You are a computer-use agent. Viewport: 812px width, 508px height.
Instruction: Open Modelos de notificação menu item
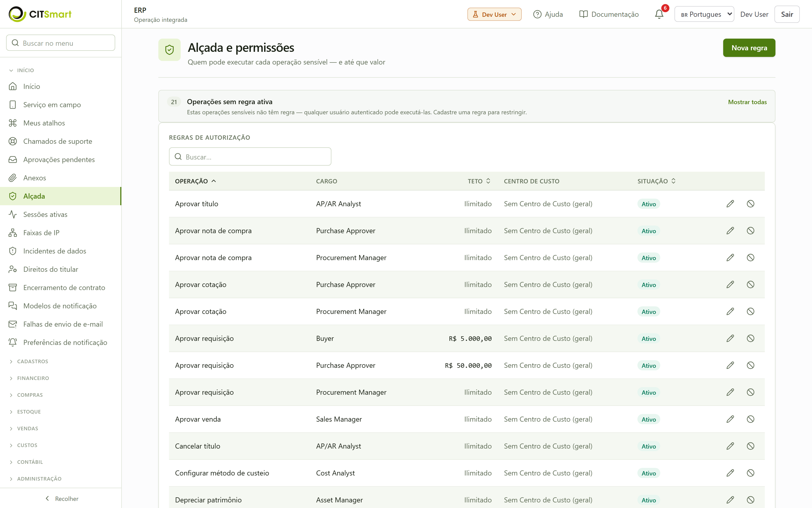(x=60, y=306)
